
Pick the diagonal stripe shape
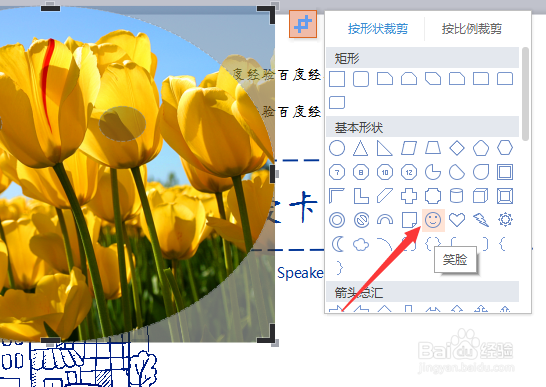point(385,196)
